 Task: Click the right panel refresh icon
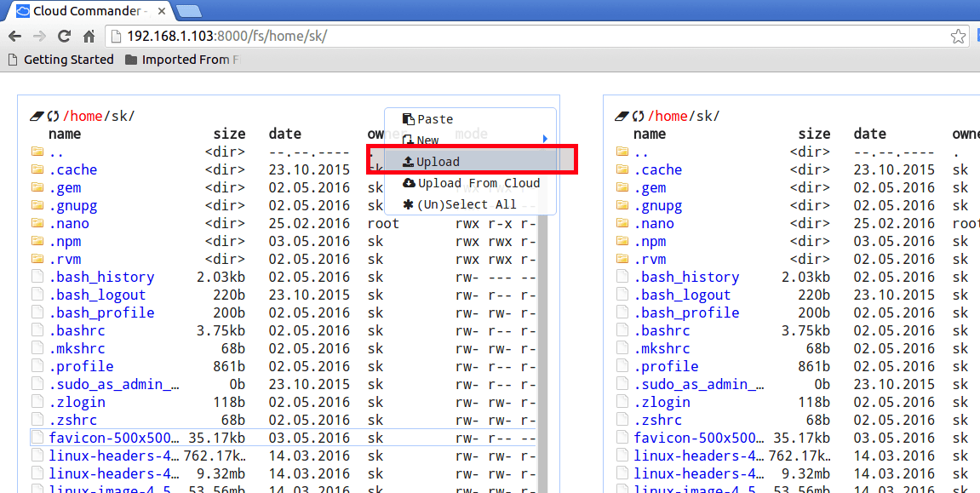638,116
